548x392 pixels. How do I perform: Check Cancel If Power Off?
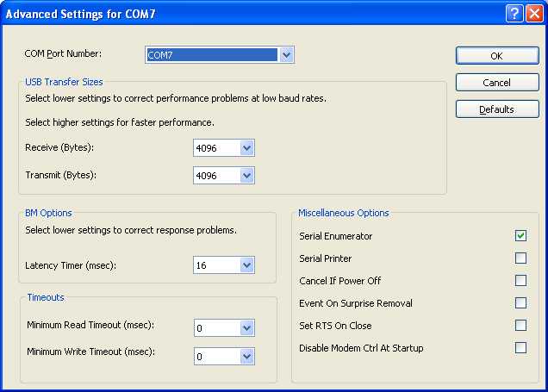(520, 281)
